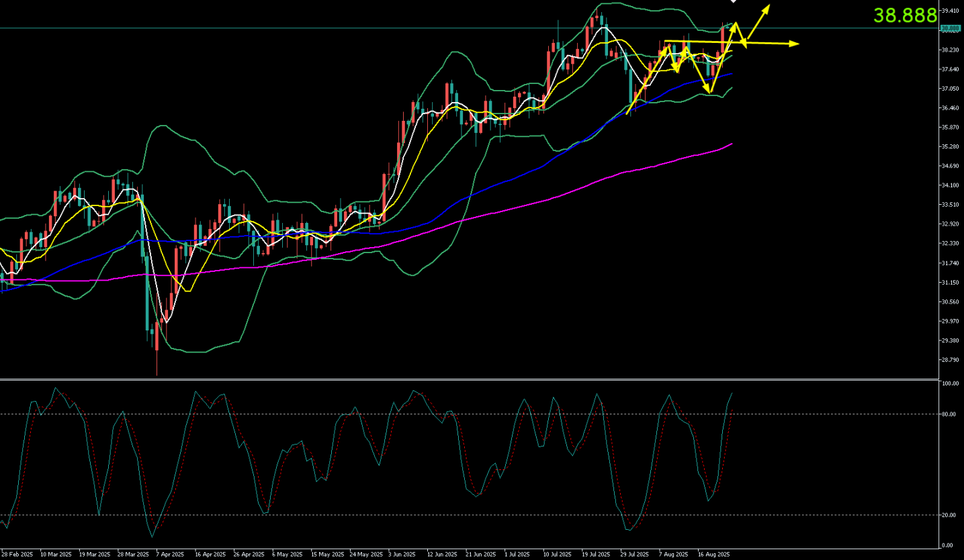Click the 28 Feb 2025 date label
The image size is (964, 560).
[17, 555]
